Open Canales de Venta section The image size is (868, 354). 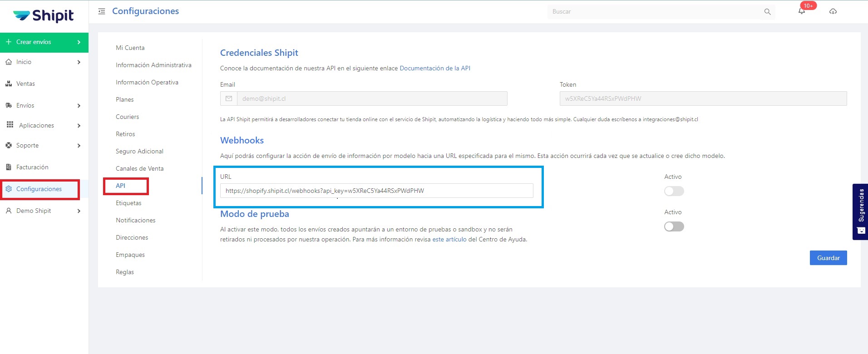click(x=140, y=168)
